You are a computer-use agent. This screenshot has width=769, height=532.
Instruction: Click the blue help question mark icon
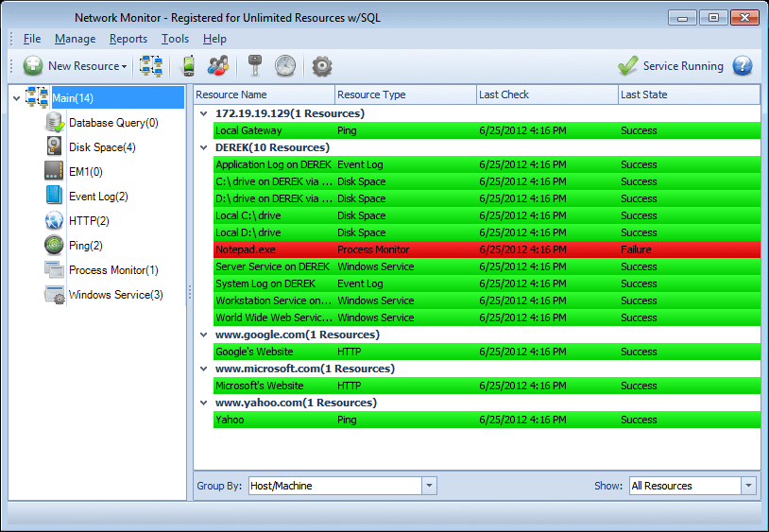pyautogui.click(x=743, y=66)
